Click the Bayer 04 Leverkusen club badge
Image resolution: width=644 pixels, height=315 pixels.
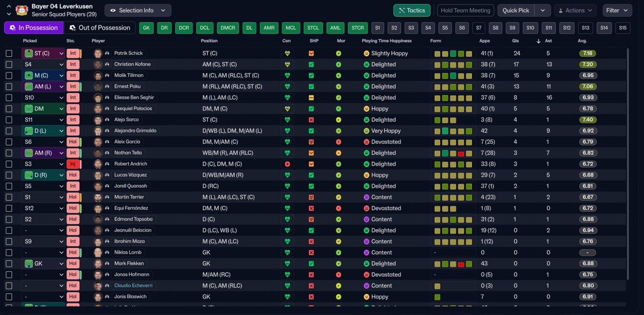(21, 10)
